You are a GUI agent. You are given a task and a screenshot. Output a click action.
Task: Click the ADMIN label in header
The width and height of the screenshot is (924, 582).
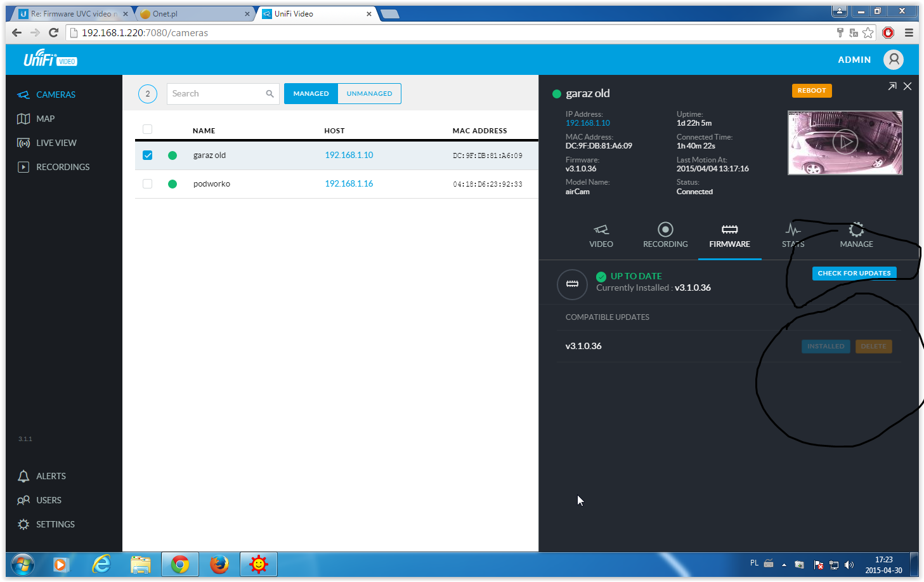click(x=854, y=60)
